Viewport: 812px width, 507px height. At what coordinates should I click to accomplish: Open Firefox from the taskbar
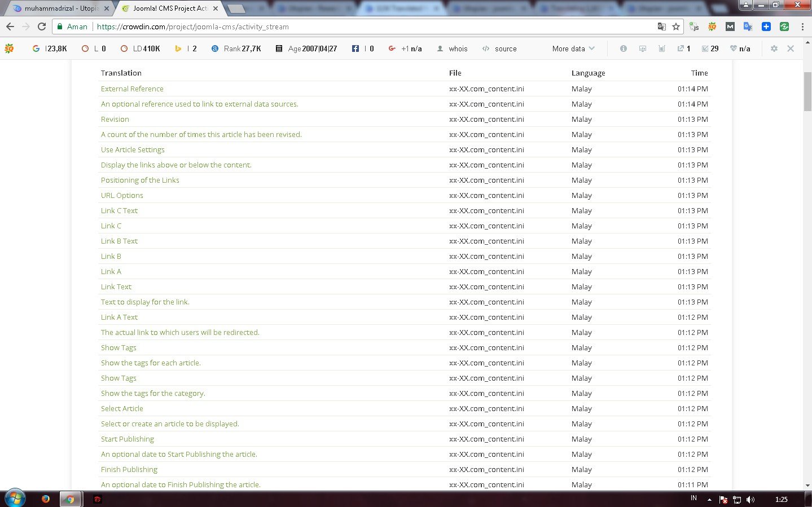coord(46,499)
